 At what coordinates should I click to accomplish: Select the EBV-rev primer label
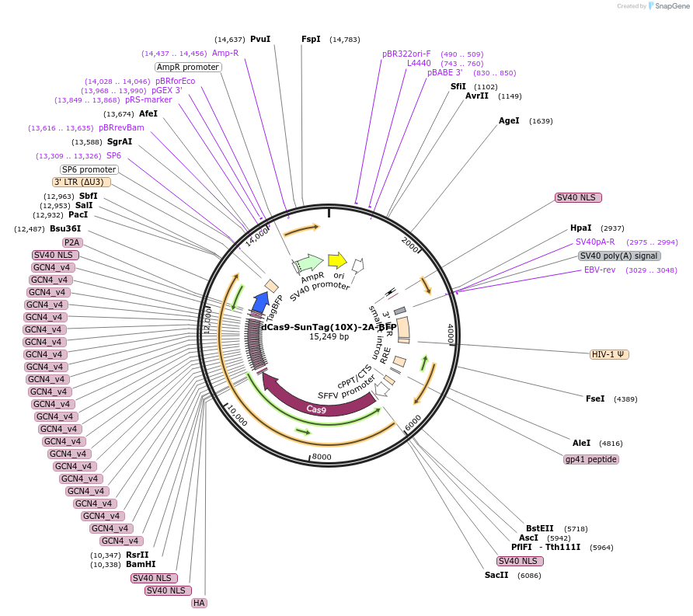pyautogui.click(x=599, y=270)
